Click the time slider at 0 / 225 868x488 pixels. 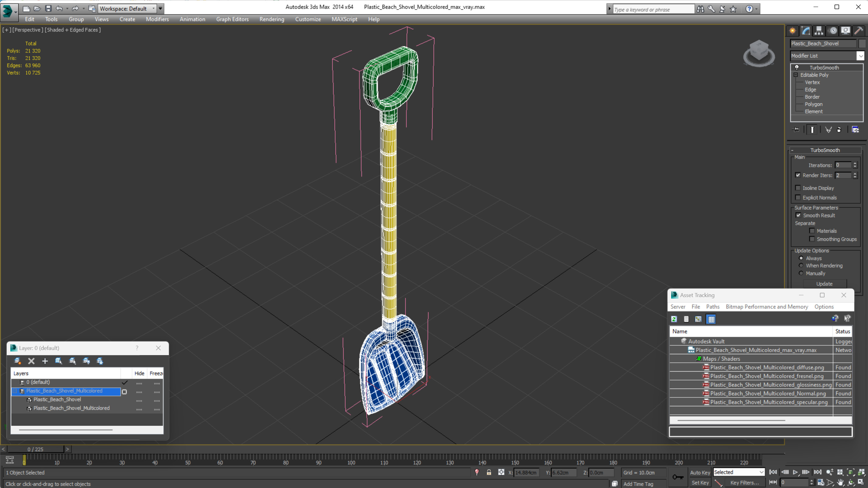click(35, 449)
